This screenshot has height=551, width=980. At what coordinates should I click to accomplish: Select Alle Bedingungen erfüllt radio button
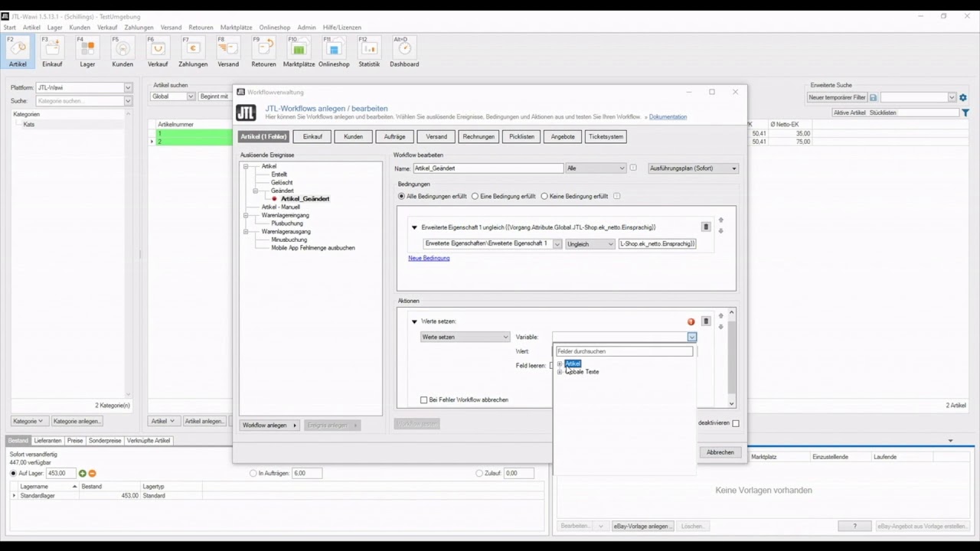point(401,197)
